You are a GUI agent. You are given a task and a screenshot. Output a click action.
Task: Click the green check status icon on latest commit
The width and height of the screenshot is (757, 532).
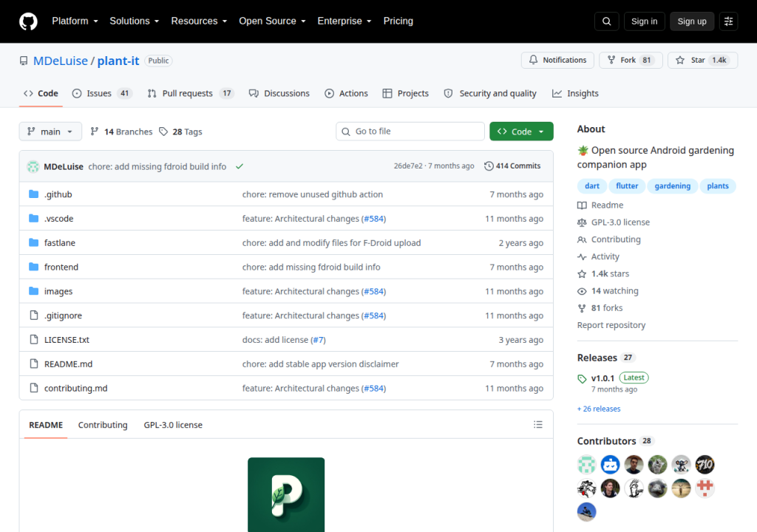(x=240, y=166)
